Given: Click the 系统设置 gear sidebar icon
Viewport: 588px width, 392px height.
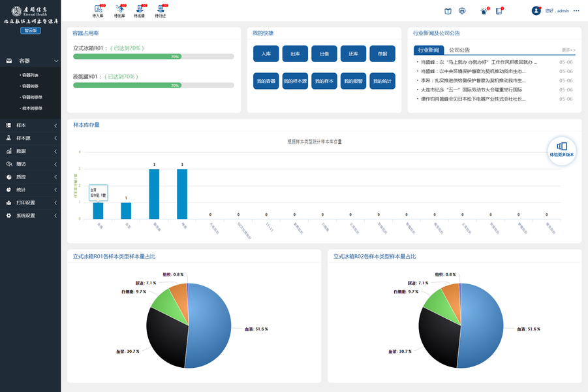Looking at the screenshot, I should pyautogui.click(x=9, y=216).
